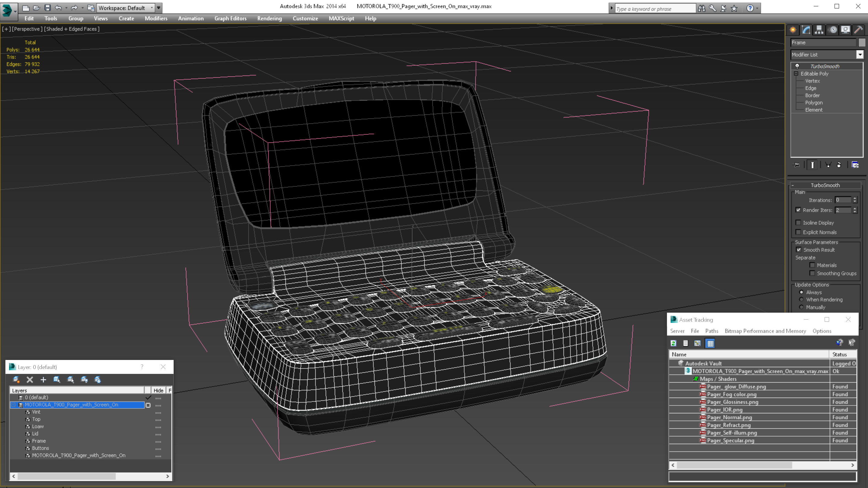868x488 pixels.
Task: Remove modifier from the stack icon
Action: point(839,165)
